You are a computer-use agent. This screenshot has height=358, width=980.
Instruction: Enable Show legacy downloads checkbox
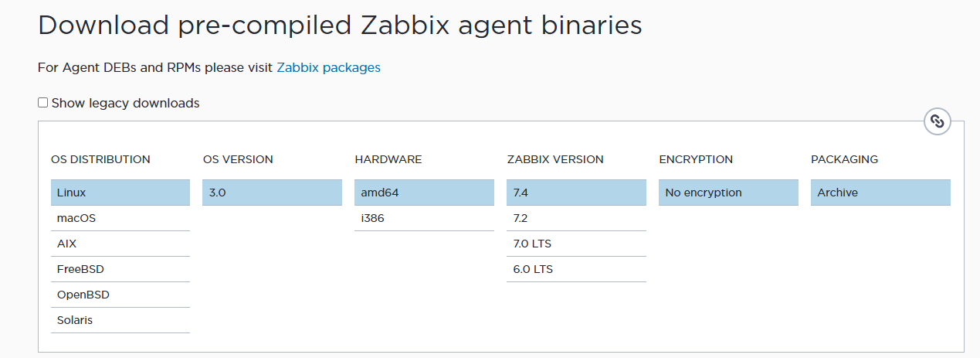43,103
